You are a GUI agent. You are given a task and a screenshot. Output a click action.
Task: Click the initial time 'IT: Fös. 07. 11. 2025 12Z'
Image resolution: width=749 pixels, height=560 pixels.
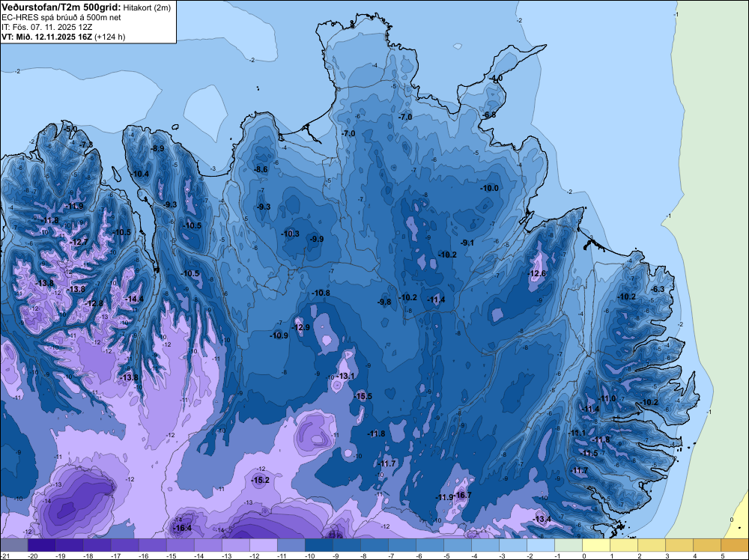click(x=46, y=27)
